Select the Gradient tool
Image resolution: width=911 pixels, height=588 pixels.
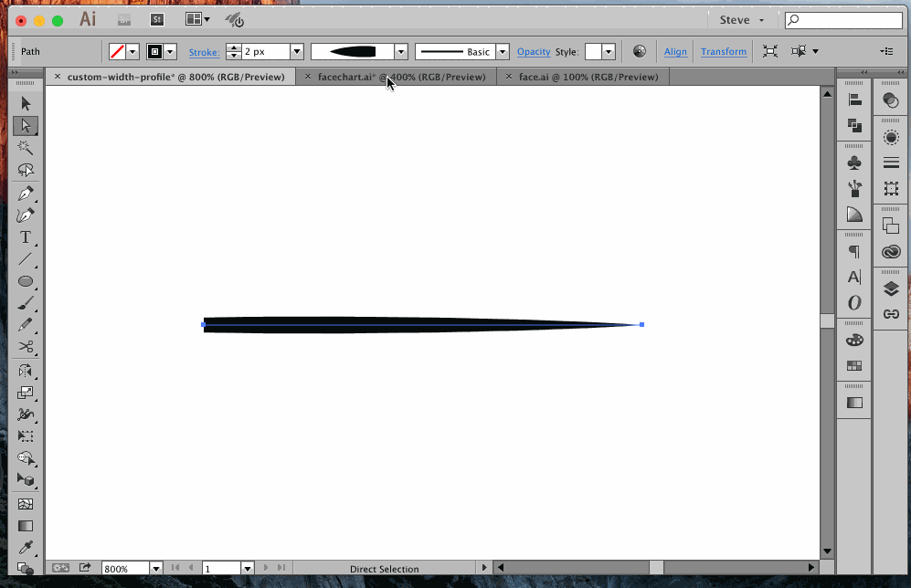[26, 526]
